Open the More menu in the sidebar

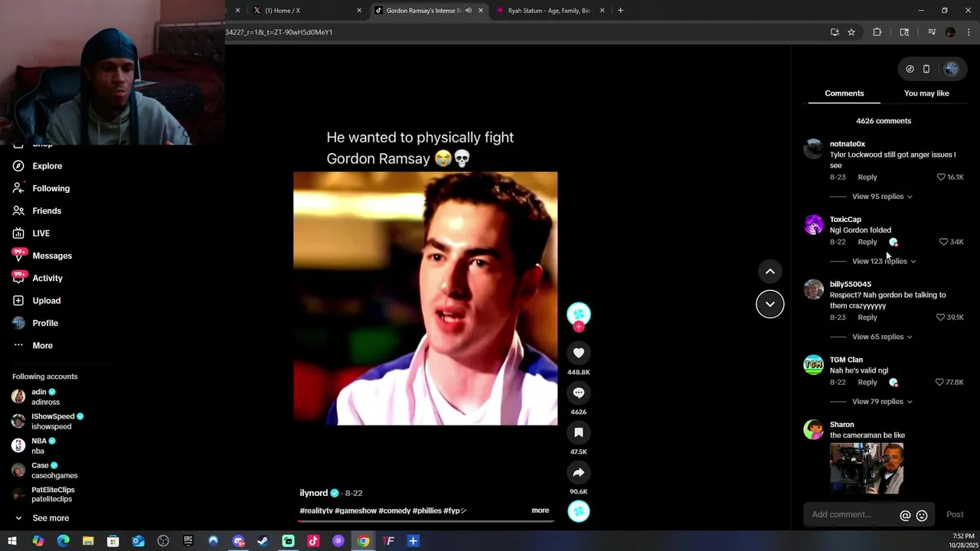33,346
